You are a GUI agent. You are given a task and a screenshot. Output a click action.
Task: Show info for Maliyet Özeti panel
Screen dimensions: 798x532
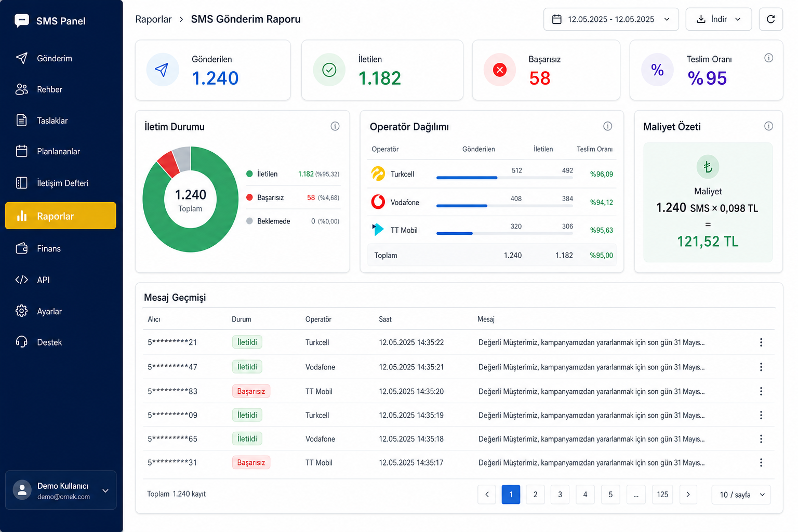point(768,126)
